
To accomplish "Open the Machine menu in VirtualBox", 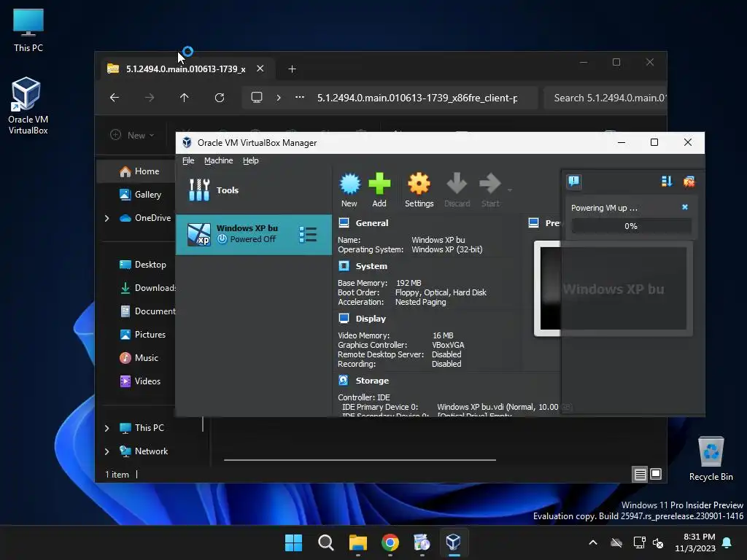I will click(219, 160).
